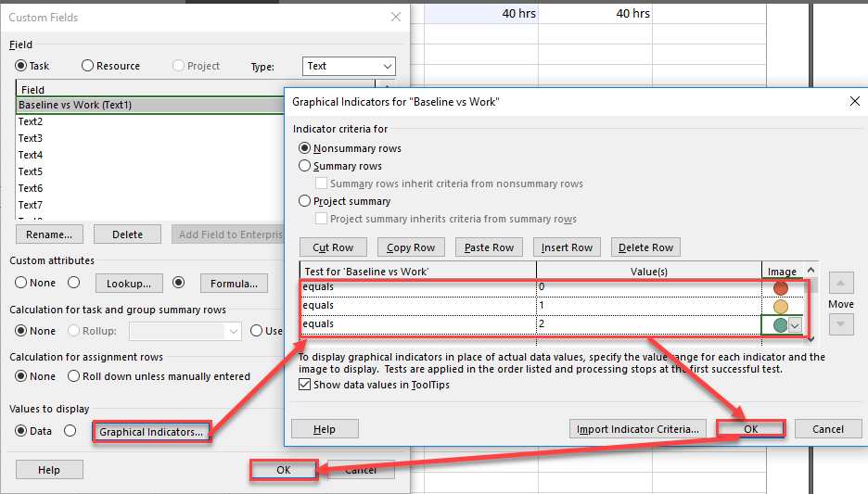Click the Import Indicator Criteria button
Viewport: 868px width, 494px height.
click(637, 429)
